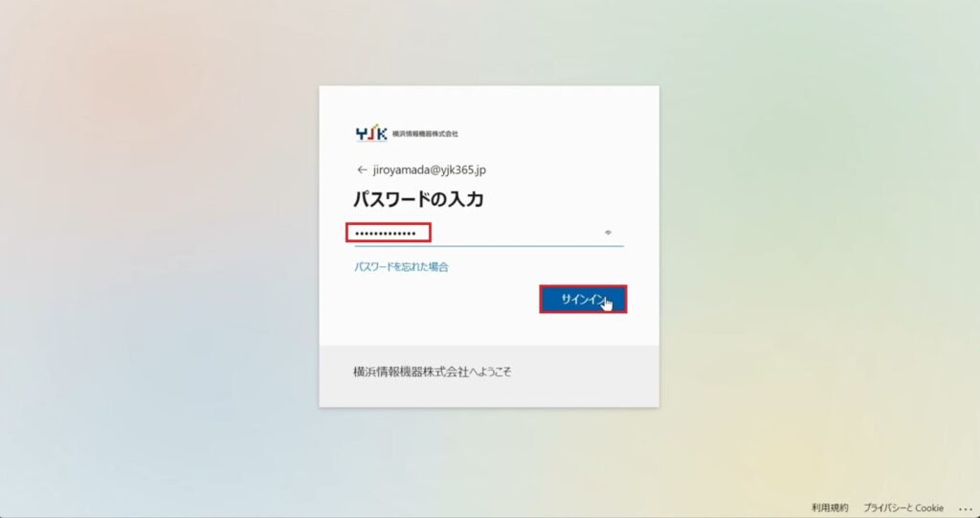Click the 横浜情報機器株式会社へようこそ welcome banner

click(x=433, y=372)
